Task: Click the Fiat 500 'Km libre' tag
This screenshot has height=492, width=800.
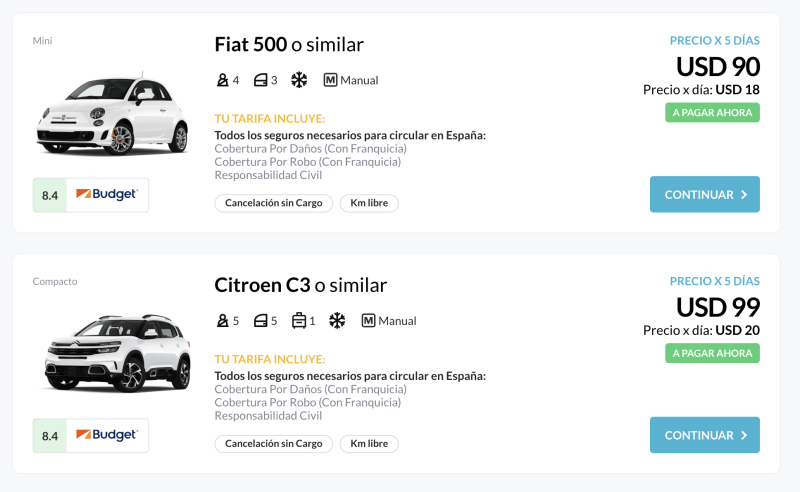Action: (x=369, y=203)
